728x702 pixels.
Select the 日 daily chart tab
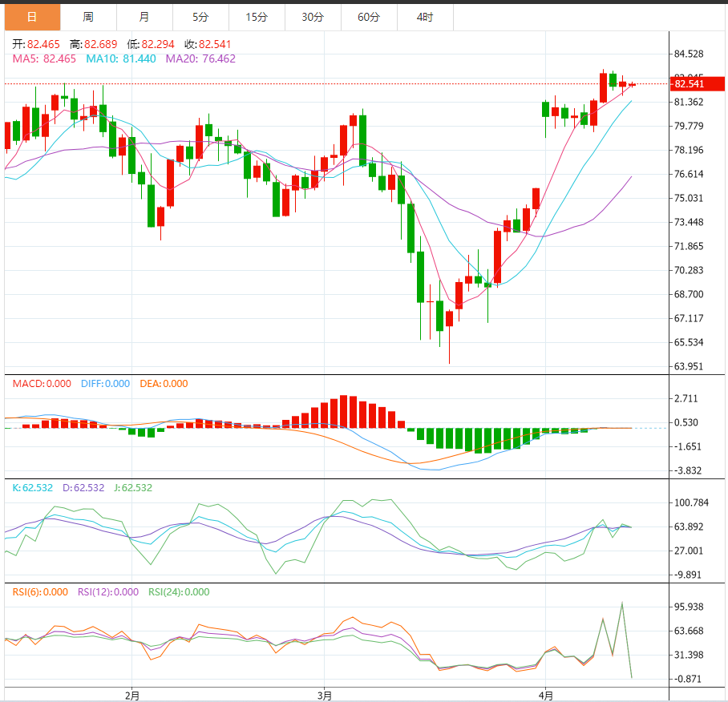tap(31, 17)
